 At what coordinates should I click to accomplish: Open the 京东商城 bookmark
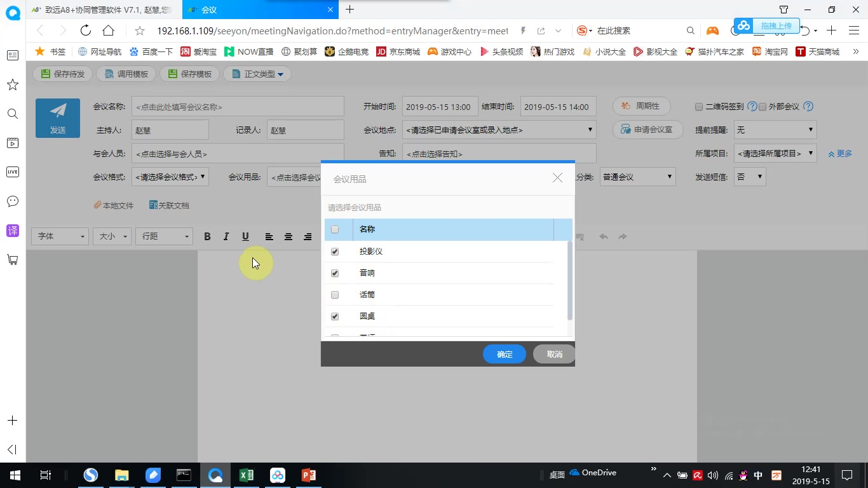[398, 51]
